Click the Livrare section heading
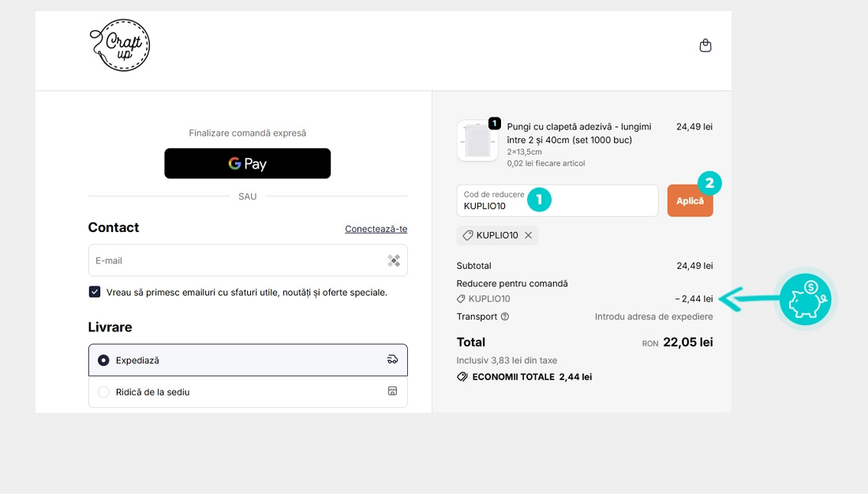The height and width of the screenshot is (494, 868). pos(110,327)
